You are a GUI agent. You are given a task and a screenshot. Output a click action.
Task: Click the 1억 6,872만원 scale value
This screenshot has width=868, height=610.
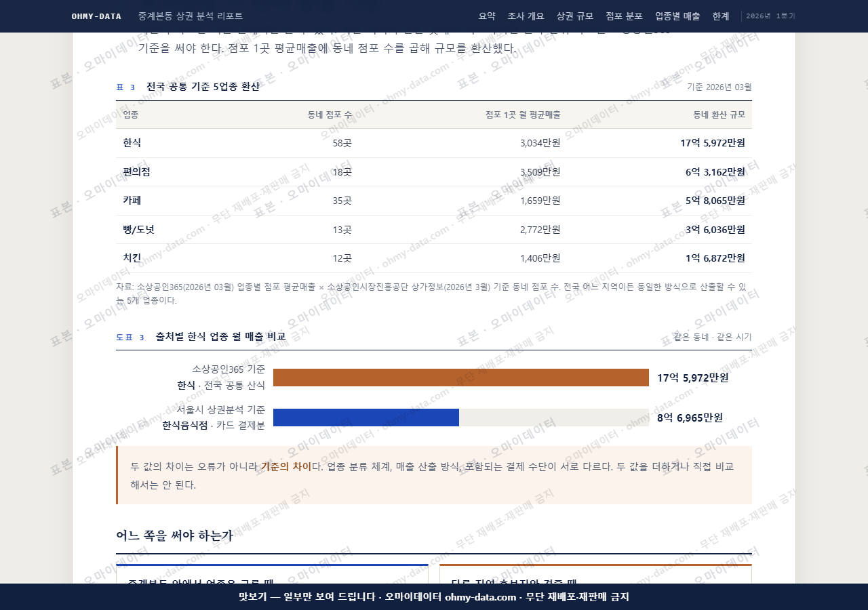coord(715,258)
